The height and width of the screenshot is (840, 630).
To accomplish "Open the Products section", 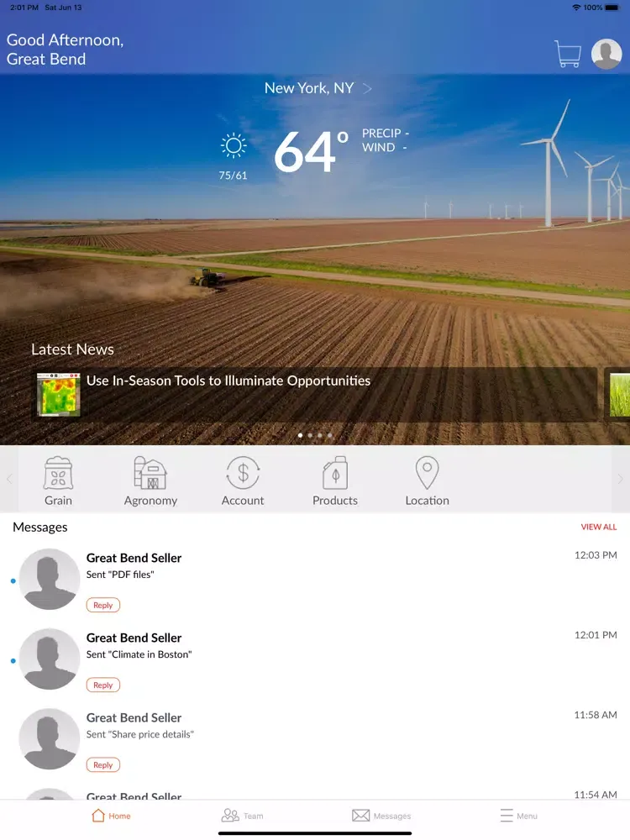I will 335,480.
